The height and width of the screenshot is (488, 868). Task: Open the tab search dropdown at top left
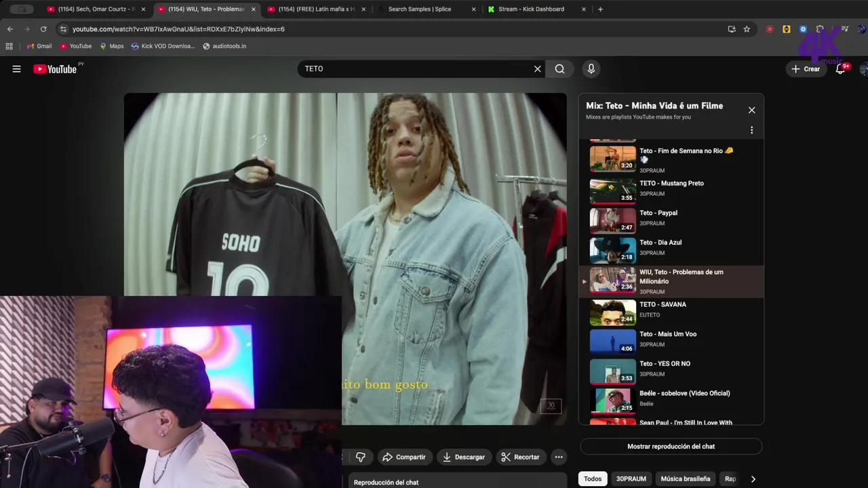point(22,9)
